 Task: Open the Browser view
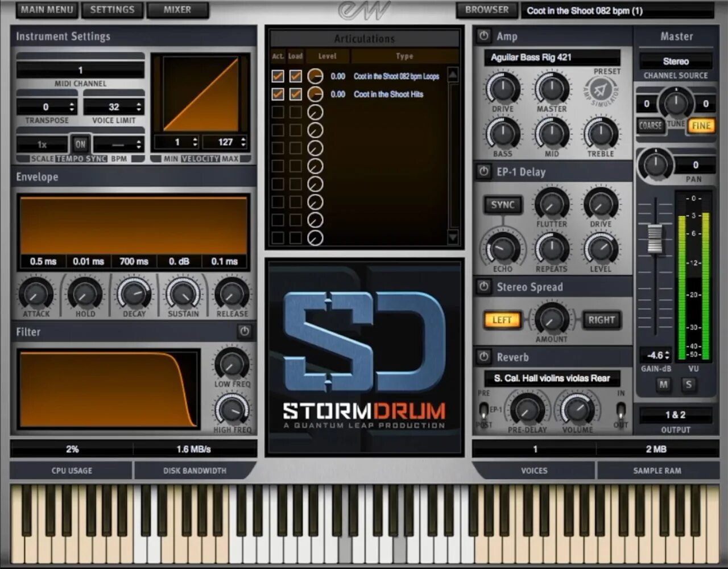coord(487,10)
